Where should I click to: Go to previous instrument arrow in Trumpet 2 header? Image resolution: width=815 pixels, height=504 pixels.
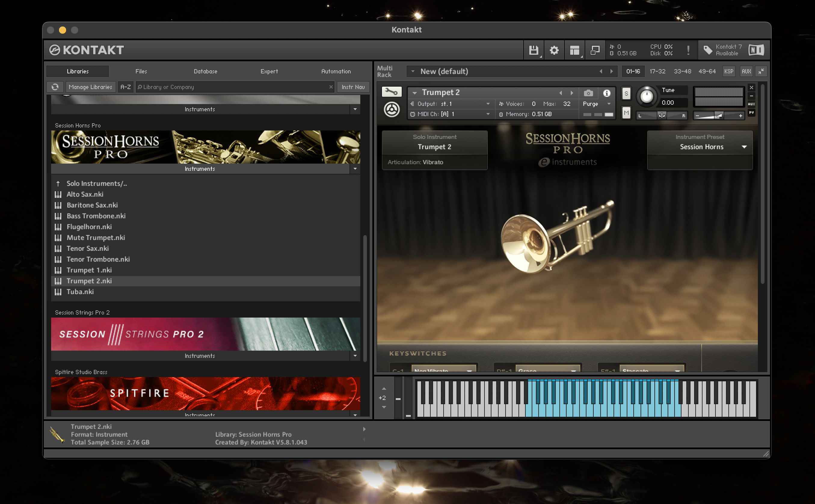(x=561, y=93)
